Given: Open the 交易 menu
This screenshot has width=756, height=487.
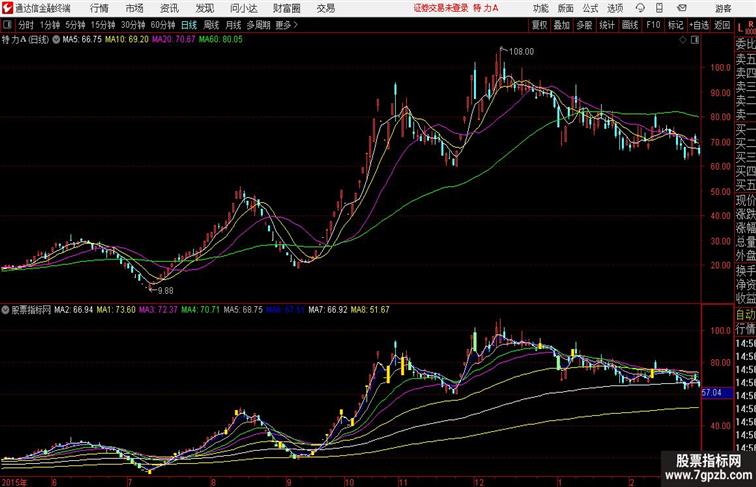Looking at the screenshot, I should 325,8.
